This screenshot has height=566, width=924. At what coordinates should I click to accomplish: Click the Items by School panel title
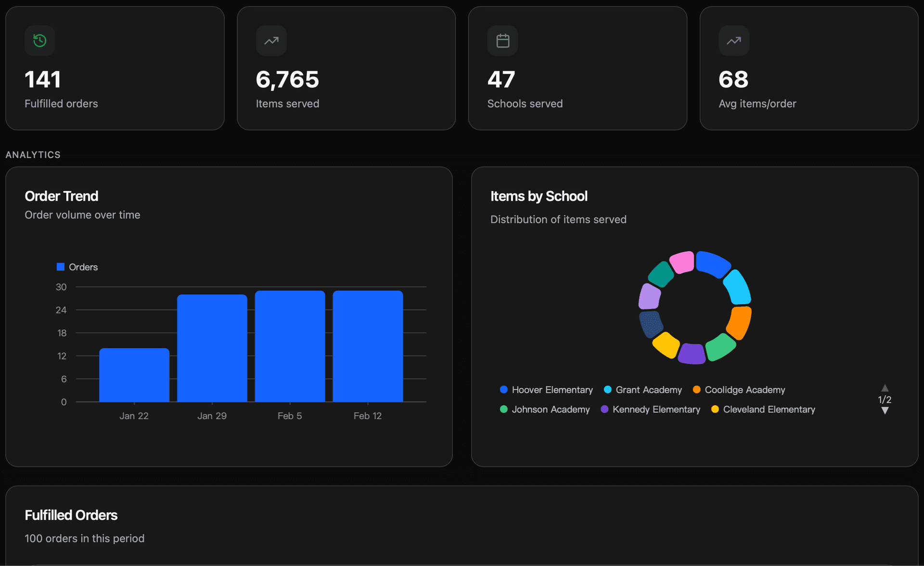click(x=539, y=196)
